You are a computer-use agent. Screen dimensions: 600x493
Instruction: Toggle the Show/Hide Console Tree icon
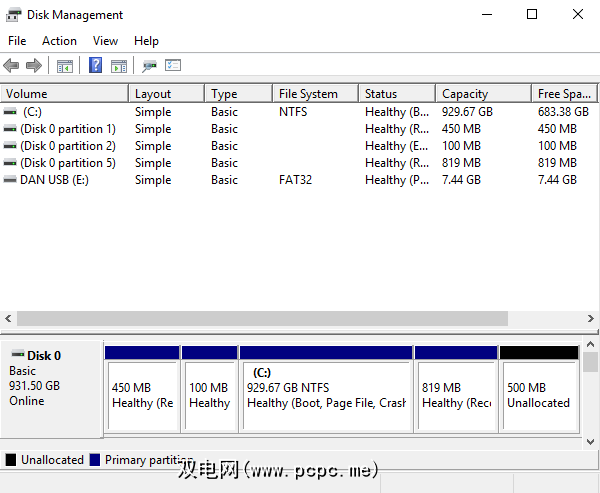pyautogui.click(x=64, y=66)
